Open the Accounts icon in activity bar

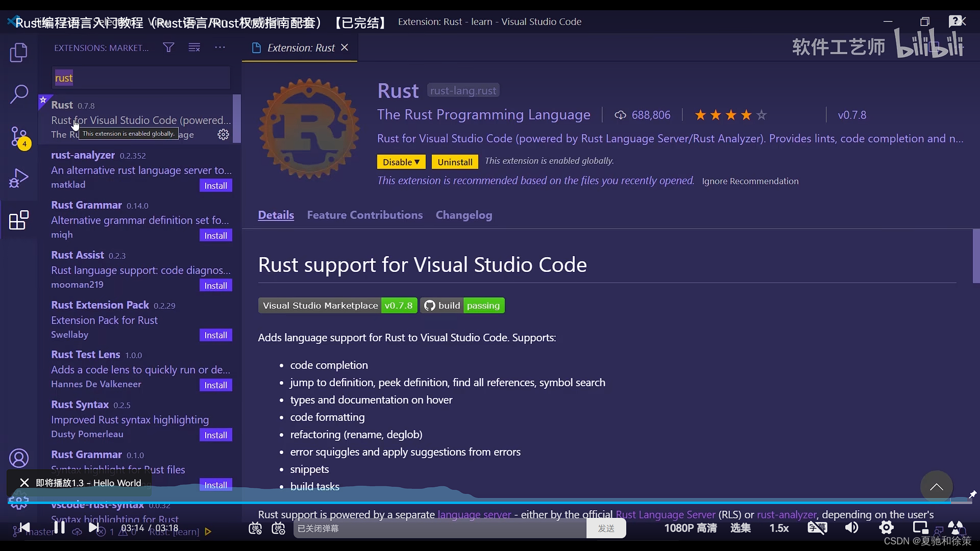pos(19,458)
